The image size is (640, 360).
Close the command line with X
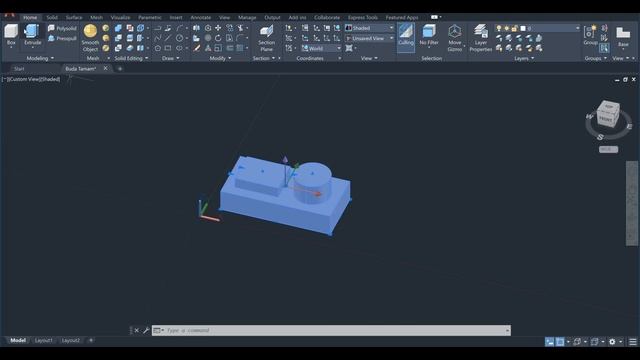[x=137, y=330]
